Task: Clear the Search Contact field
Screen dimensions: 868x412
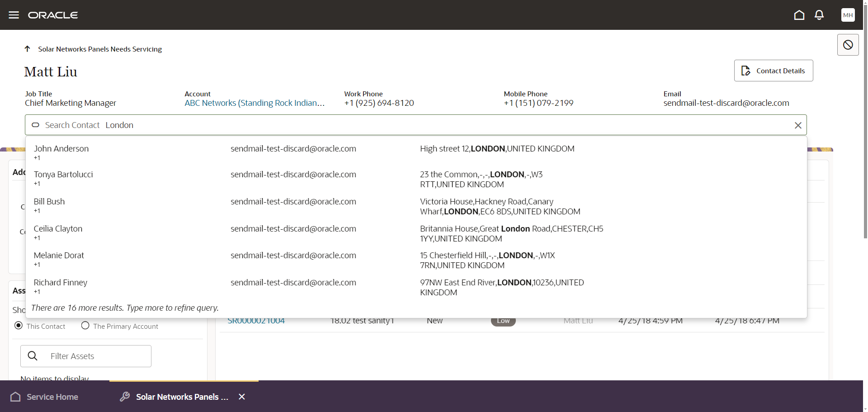Action: [798, 125]
